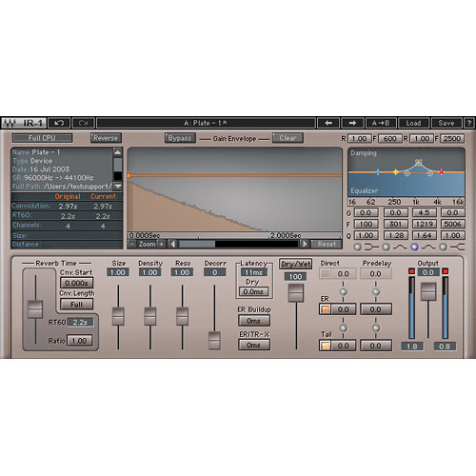The width and height of the screenshot is (476, 476).
Task: Reset left output clip indicator
Action: pyautogui.click(x=411, y=271)
